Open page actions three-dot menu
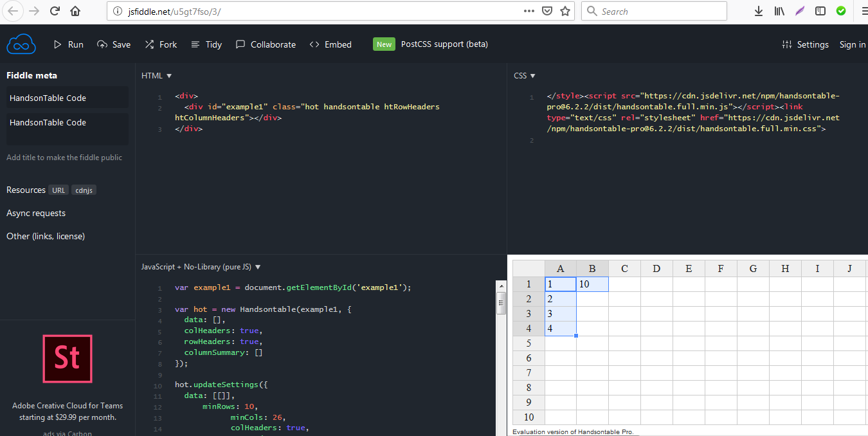The height and width of the screenshot is (436, 868). 529,11
